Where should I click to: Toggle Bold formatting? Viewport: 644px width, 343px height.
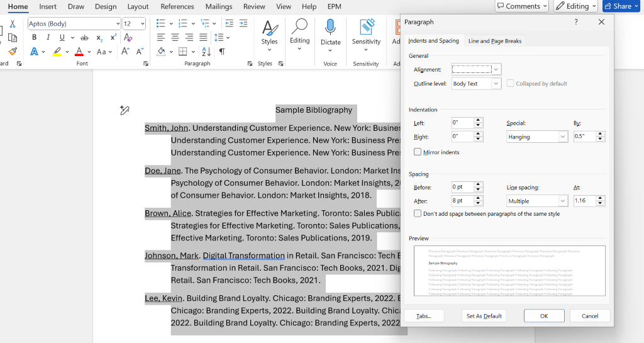tap(34, 37)
